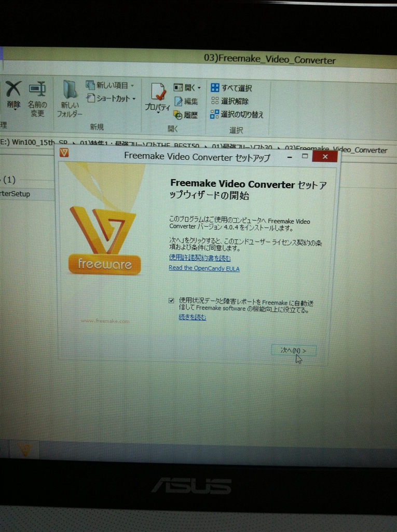Screen dimensions: 397x532
Task: Open Read the OpenCandy EULA link
Action: [204, 269]
